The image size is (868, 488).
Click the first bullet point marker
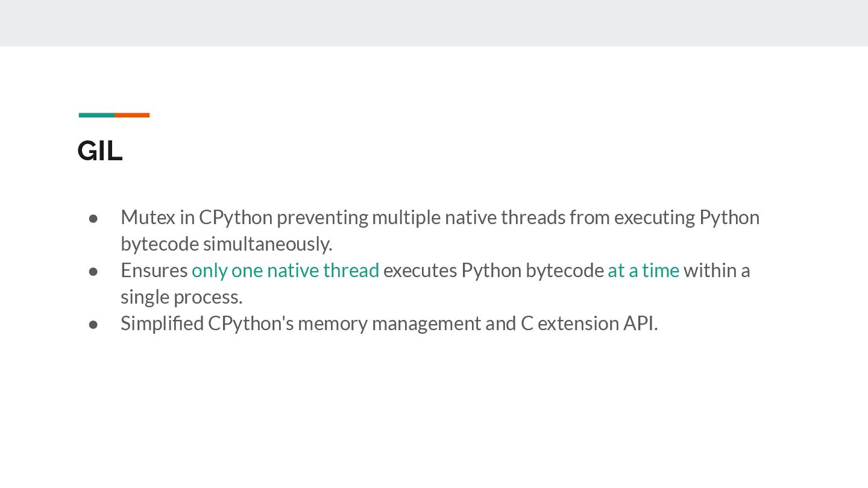[x=93, y=217]
